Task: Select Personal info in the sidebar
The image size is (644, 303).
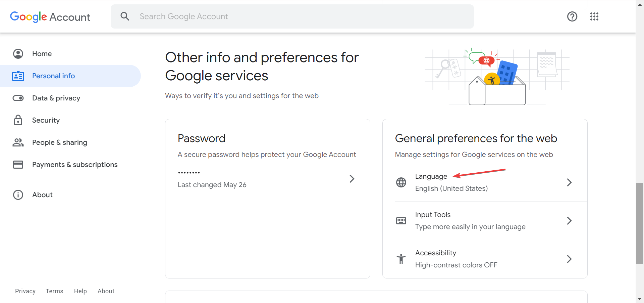Action: coord(70,76)
